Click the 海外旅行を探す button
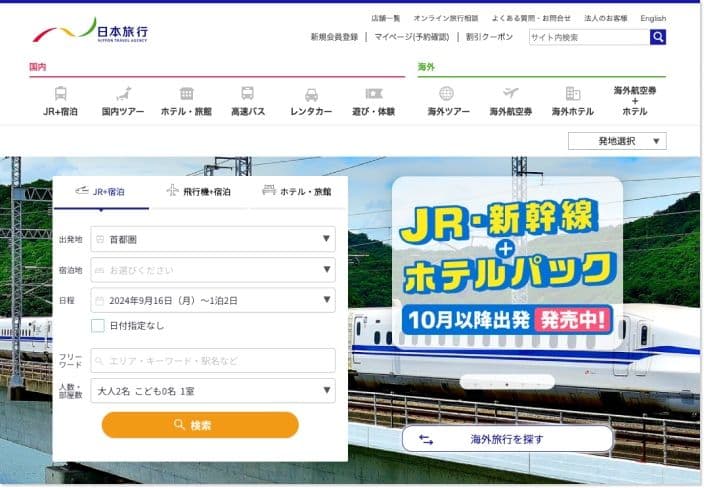Viewport: 704px width, 488px height. click(507, 439)
